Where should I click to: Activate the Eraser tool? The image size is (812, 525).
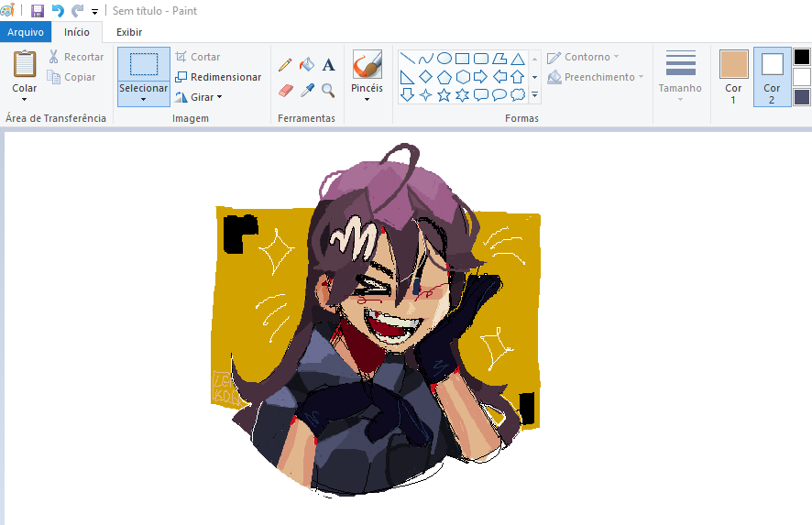point(285,91)
